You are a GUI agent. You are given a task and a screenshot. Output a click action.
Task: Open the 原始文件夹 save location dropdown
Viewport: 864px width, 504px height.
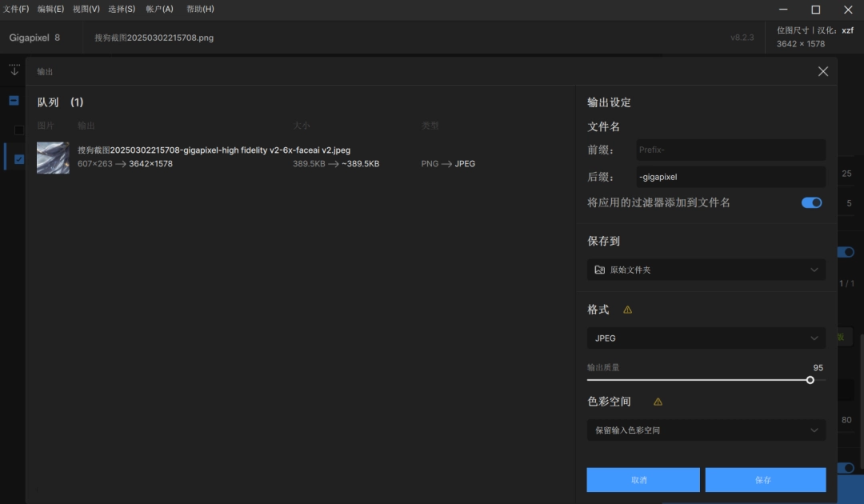706,270
